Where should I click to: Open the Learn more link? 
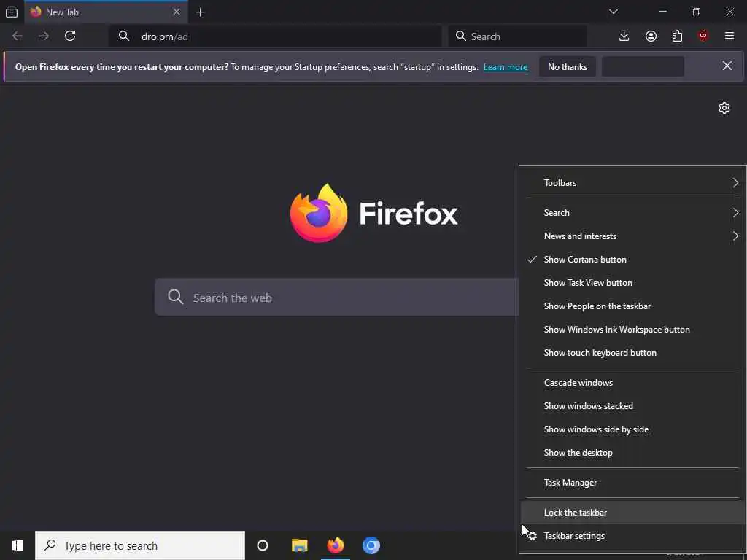506,67
